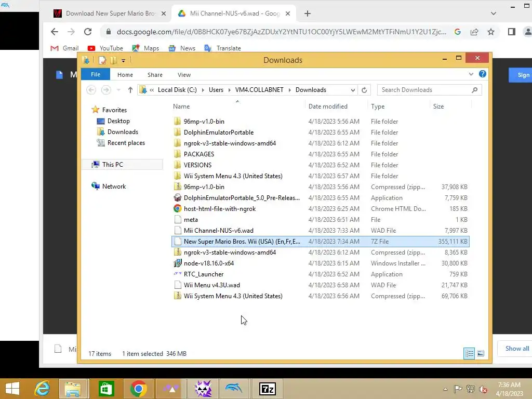Select Wii Menu v4.3U.wad file
The height and width of the screenshot is (399, 532).
pyautogui.click(x=212, y=285)
